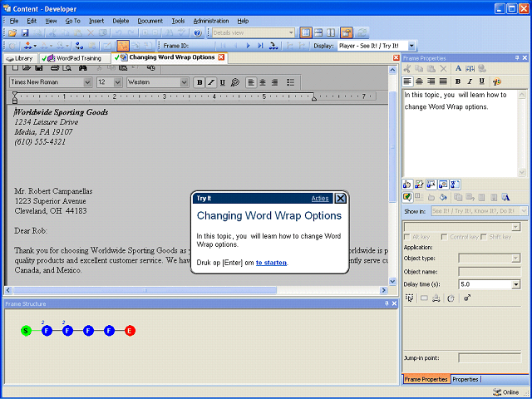Click the Open folder toolbar icon
The height and width of the screenshot is (399, 532).
[x=12, y=33]
